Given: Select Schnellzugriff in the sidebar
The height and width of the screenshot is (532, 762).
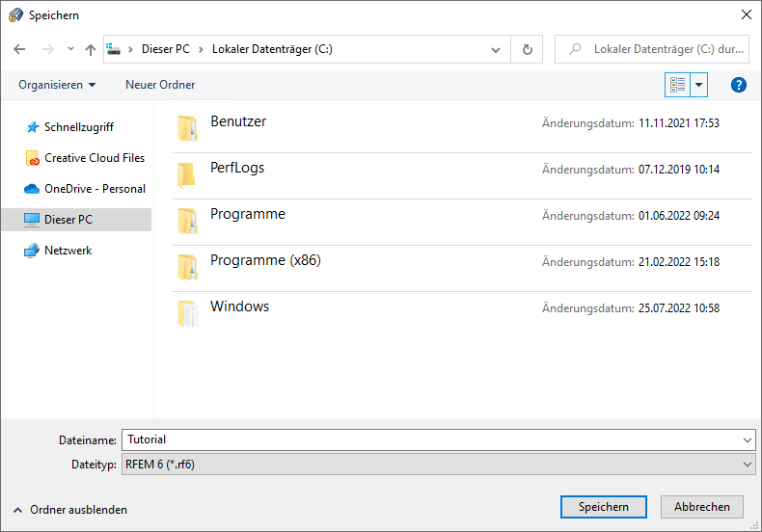Looking at the screenshot, I should point(79,126).
